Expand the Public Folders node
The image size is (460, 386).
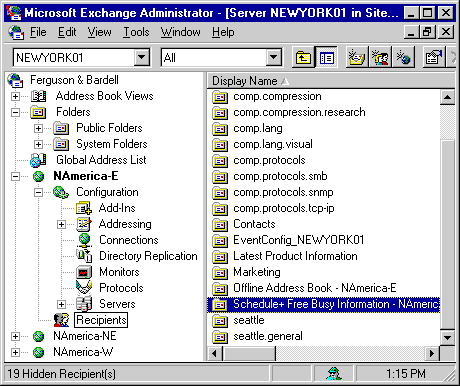(x=38, y=129)
